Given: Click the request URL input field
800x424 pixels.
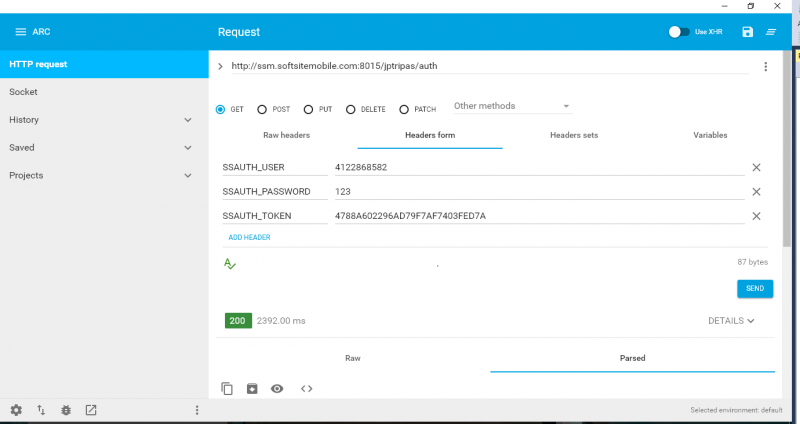Looking at the screenshot, I should pyautogui.click(x=490, y=66).
